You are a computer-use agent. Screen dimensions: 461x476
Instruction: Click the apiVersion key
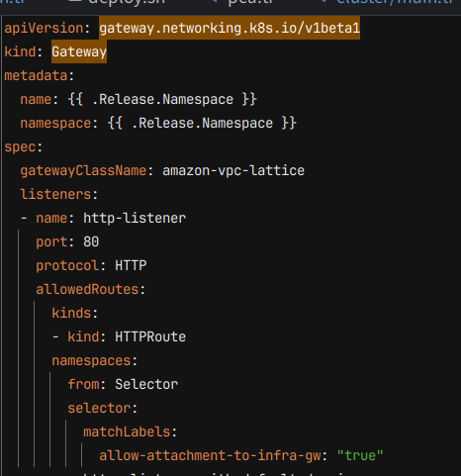point(44,28)
